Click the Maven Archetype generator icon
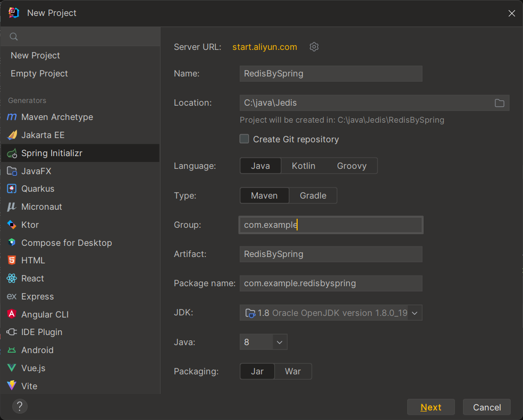523x420 pixels. pos(12,117)
